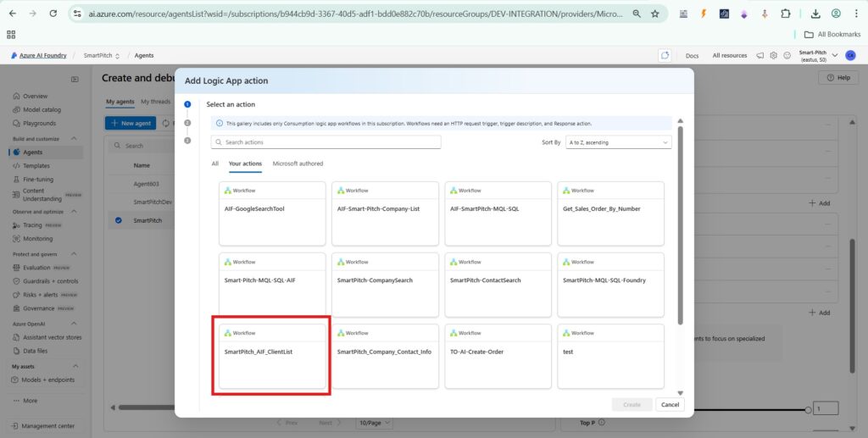Bookmark this page with the star icon

pos(654,14)
